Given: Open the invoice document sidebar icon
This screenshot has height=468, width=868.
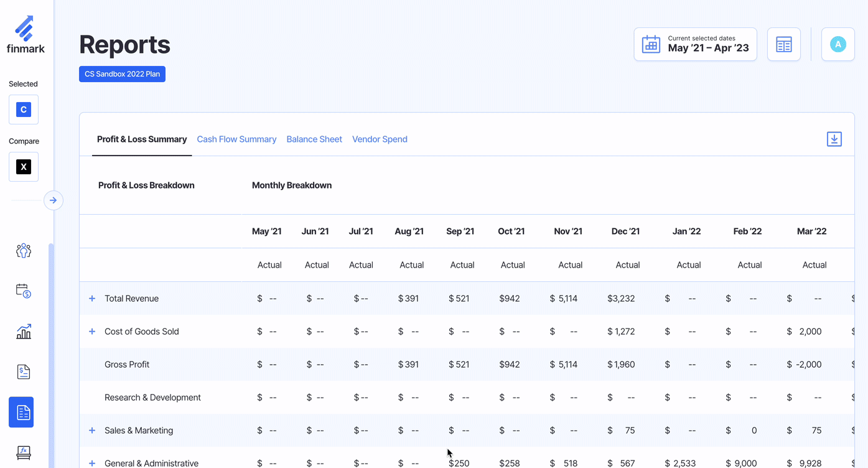Looking at the screenshot, I should (24, 372).
